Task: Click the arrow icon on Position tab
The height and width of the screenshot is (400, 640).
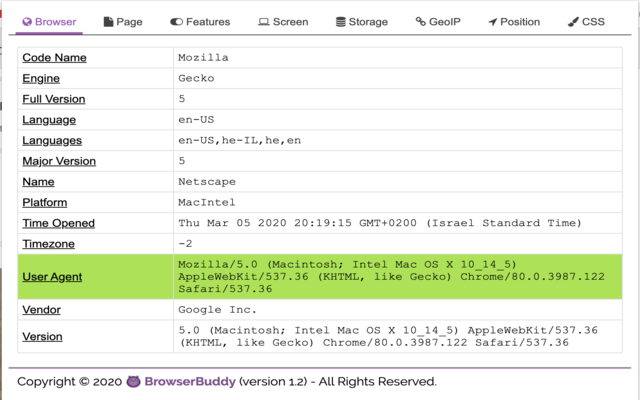Action: pos(493,22)
